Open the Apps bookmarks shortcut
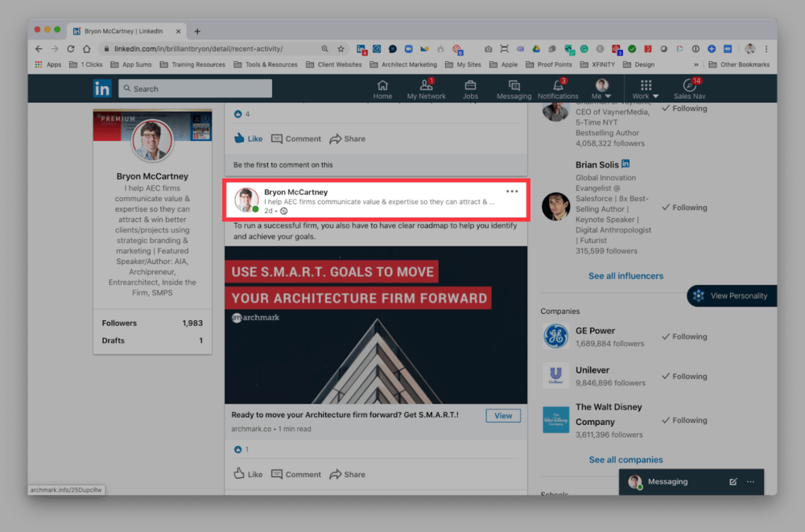 [x=47, y=64]
